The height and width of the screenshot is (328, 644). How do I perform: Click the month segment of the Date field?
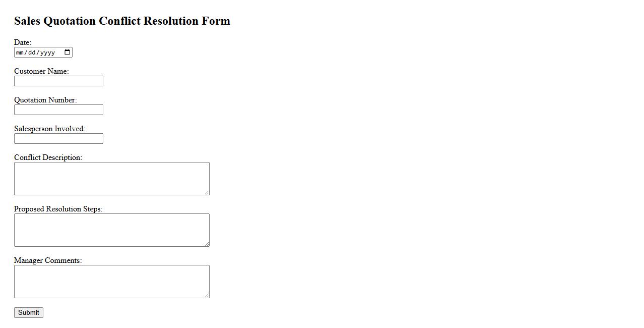point(20,52)
